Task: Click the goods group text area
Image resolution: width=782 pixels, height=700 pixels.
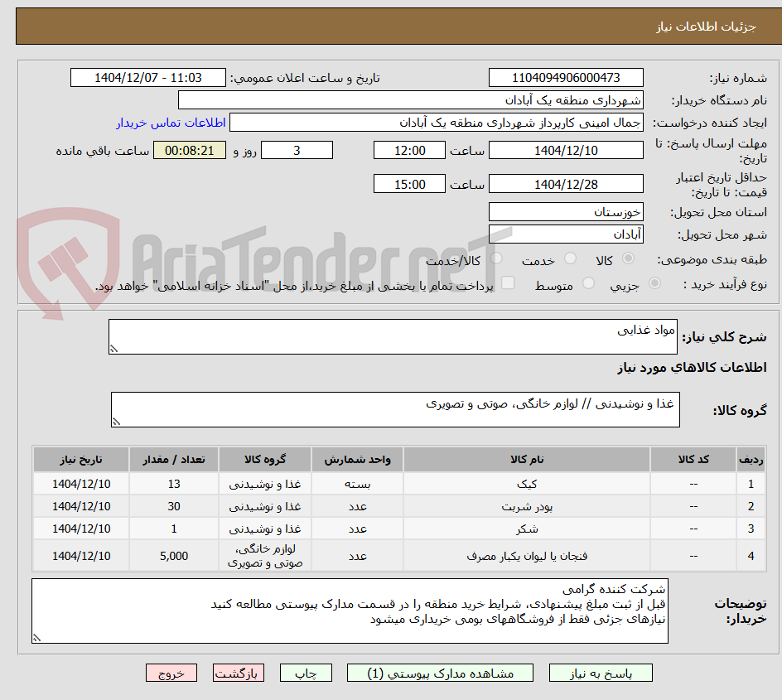Action: point(395,409)
